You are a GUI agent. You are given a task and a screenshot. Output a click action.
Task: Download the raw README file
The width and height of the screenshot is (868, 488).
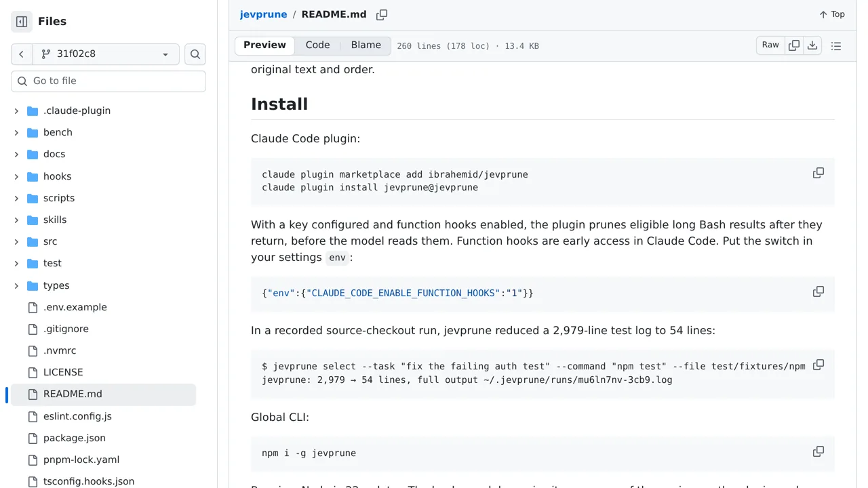[812, 45]
